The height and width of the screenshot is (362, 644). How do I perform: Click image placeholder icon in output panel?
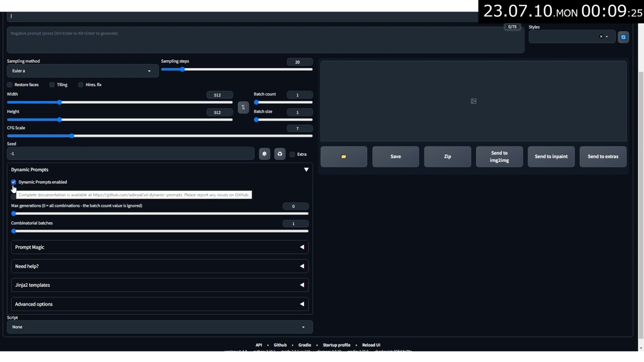pyautogui.click(x=473, y=101)
